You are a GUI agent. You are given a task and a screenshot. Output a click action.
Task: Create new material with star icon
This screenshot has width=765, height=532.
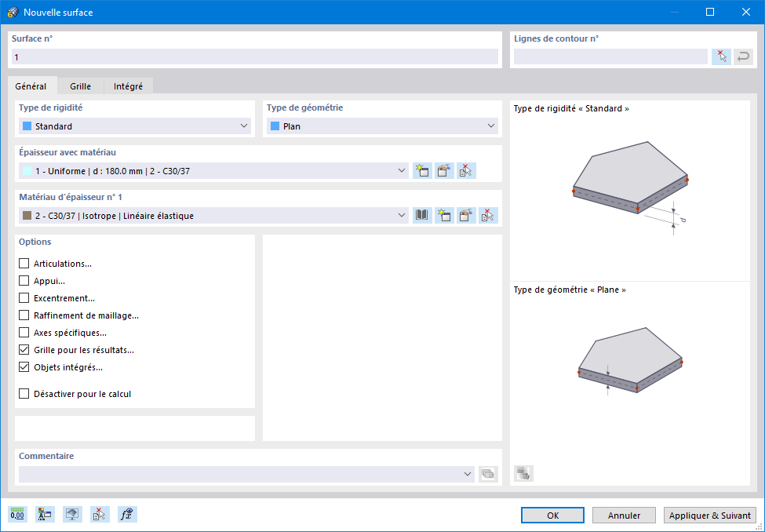point(444,215)
